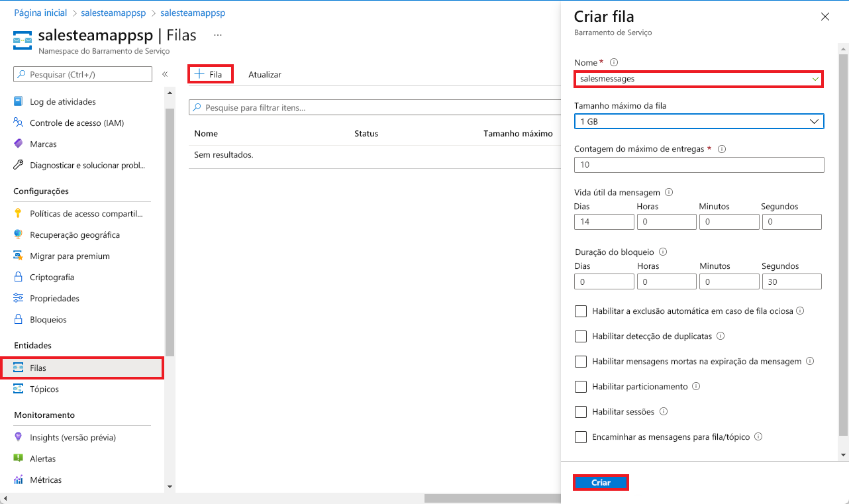
Task: Click info icon for exclusão automática option
Action: click(800, 311)
